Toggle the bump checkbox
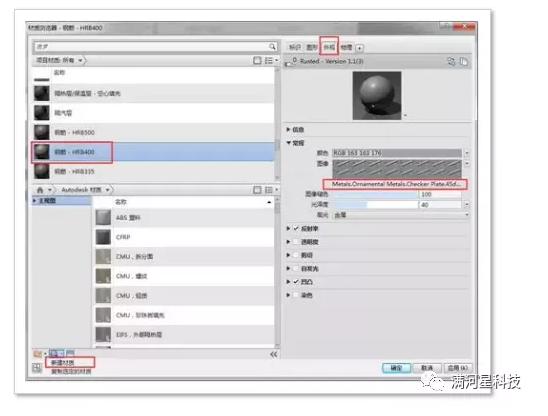This screenshot has height=416, width=548. coord(296,282)
